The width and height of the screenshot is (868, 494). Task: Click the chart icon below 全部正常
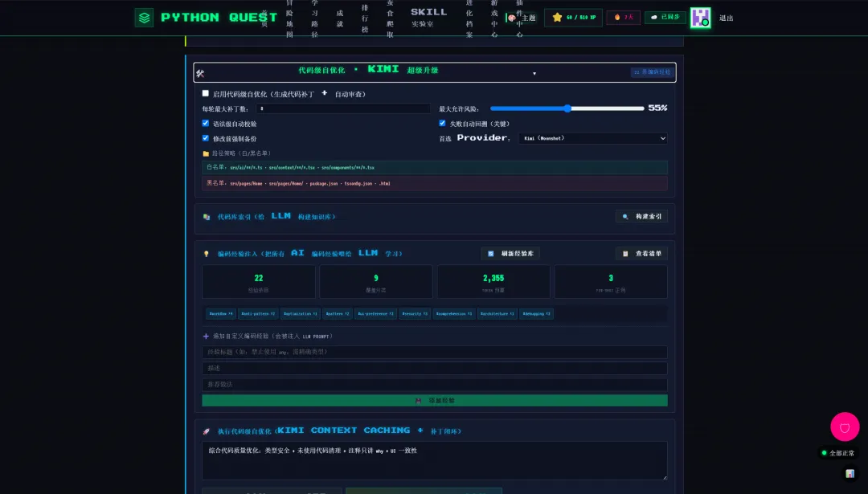point(850,474)
